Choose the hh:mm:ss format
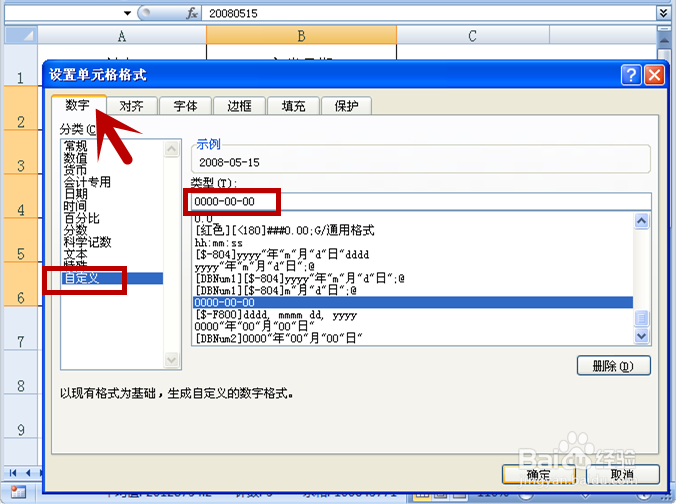Viewport: 676px width, 504px height. tap(219, 243)
